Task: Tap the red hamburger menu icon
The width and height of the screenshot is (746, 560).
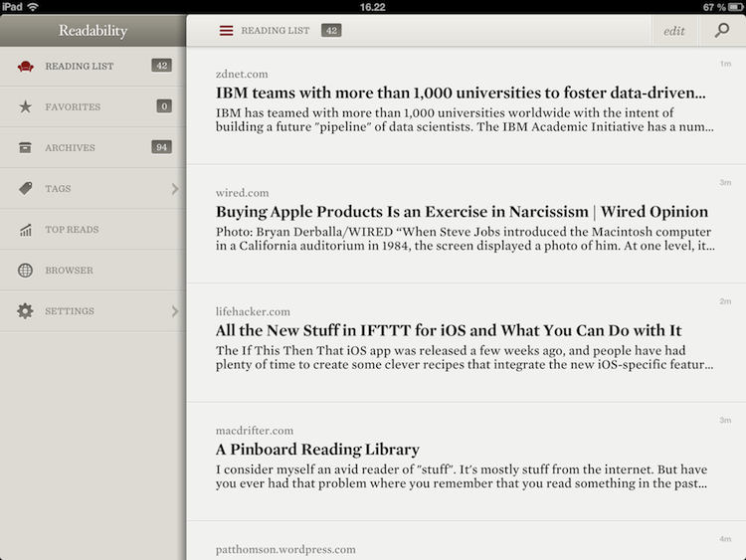Action: pos(226,31)
